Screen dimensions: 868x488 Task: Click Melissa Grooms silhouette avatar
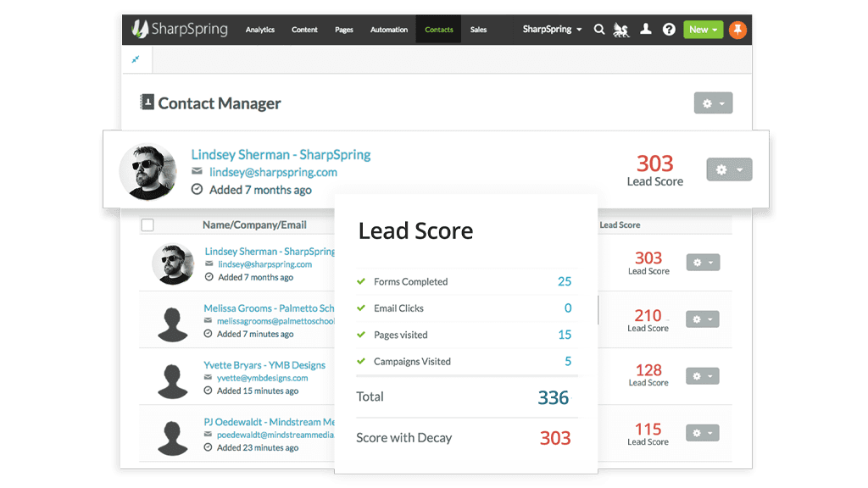pos(173,324)
